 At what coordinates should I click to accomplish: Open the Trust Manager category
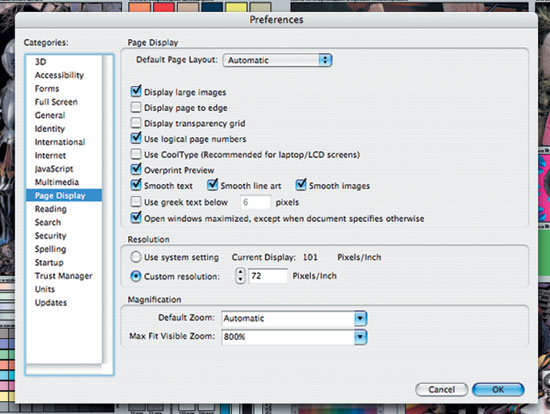(63, 276)
